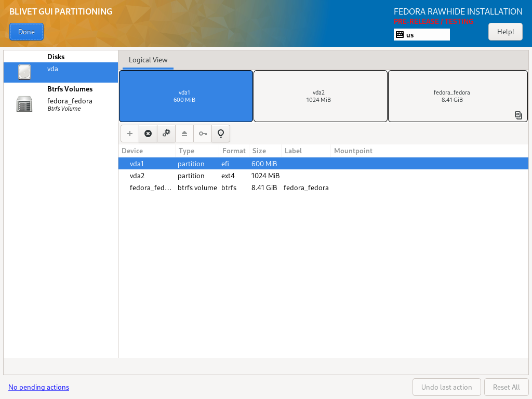The width and height of the screenshot is (532, 399).
Task: Click the efi format cell of vda1
Action: [x=225, y=164]
